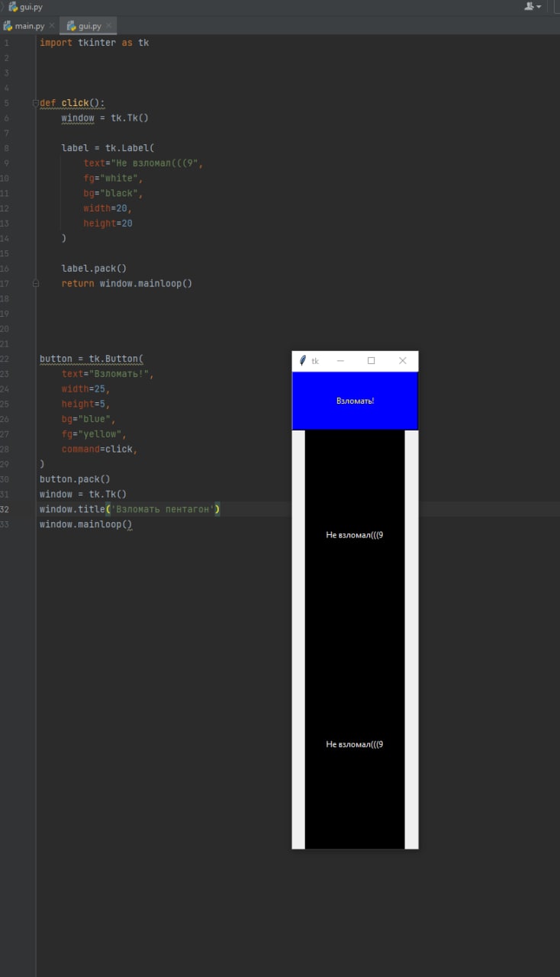Screen dimensions: 560x977
Task: Click the 'bg="blue",' argument
Action: 89,419
